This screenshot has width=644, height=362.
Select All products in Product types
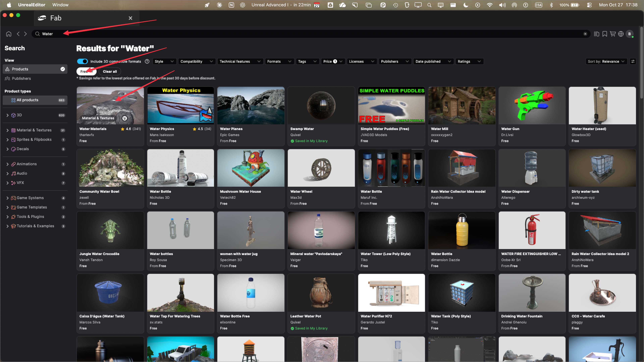(x=35, y=100)
